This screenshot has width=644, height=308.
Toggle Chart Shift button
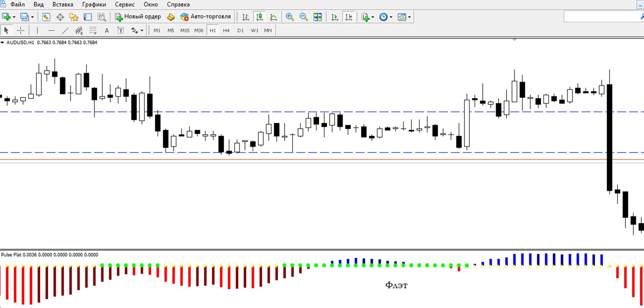(349, 17)
